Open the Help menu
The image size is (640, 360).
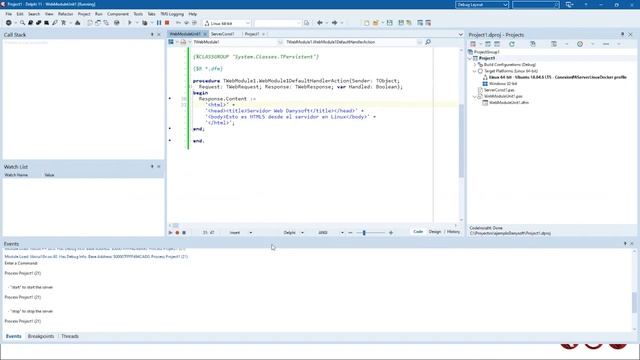click(x=193, y=14)
